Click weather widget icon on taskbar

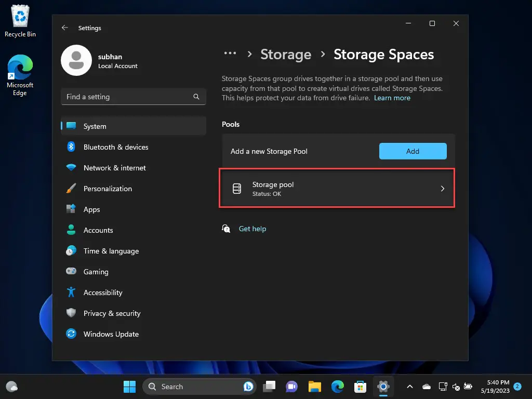coord(12,387)
